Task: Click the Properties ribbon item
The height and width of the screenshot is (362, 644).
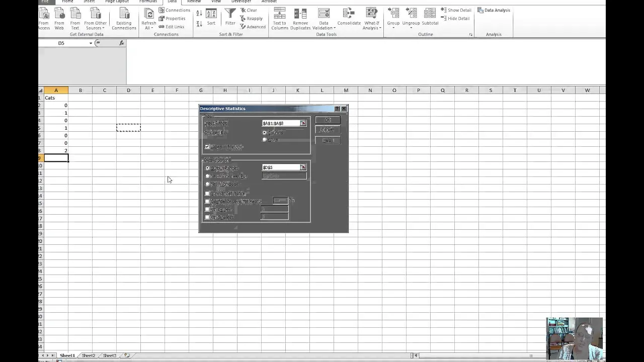Action: tap(172, 19)
